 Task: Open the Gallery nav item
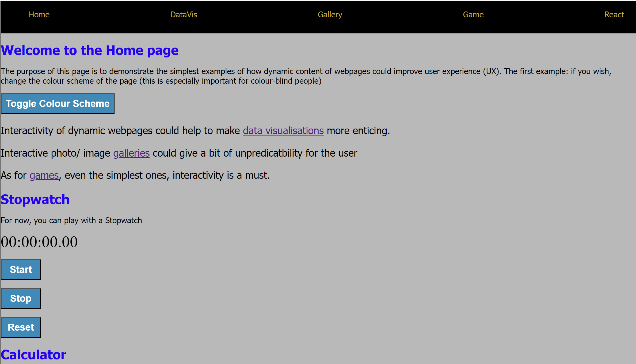pos(330,15)
